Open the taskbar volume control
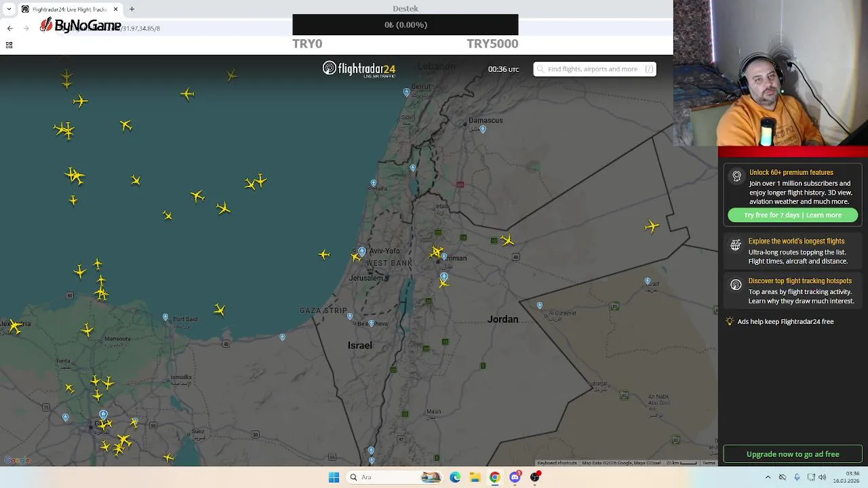 coord(823,477)
